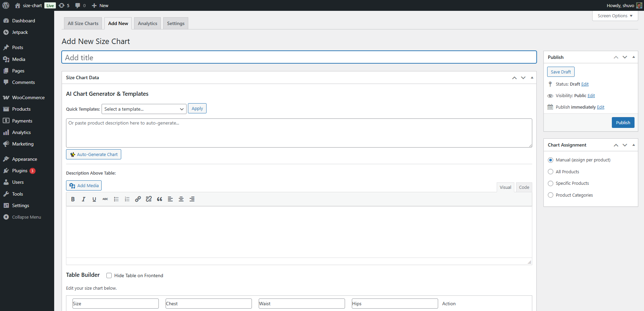Image resolution: width=644 pixels, height=311 pixels.
Task: Switch to the All Size Charts tab
Action: 83,23
